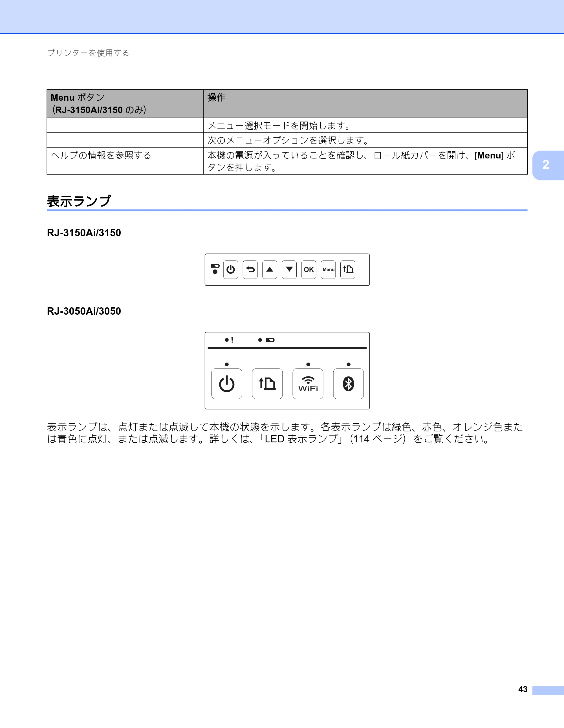Click the cell メニュー選択モードを開始します。

365,125
